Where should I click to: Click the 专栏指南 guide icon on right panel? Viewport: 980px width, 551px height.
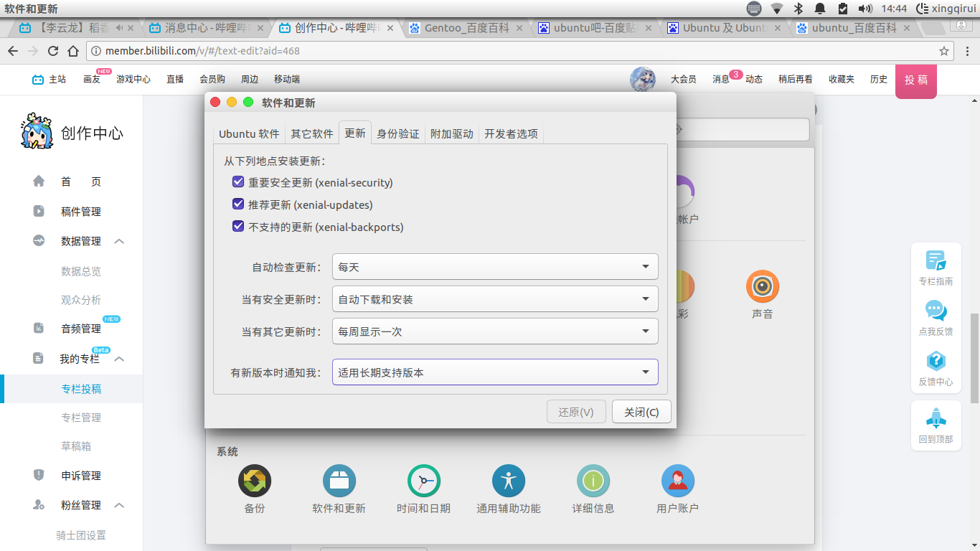point(936,260)
